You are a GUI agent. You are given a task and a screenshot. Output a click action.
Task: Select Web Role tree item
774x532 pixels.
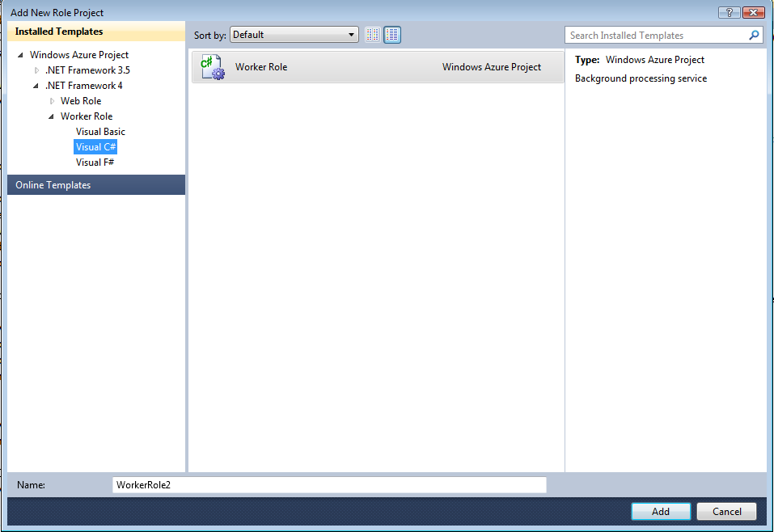81,101
